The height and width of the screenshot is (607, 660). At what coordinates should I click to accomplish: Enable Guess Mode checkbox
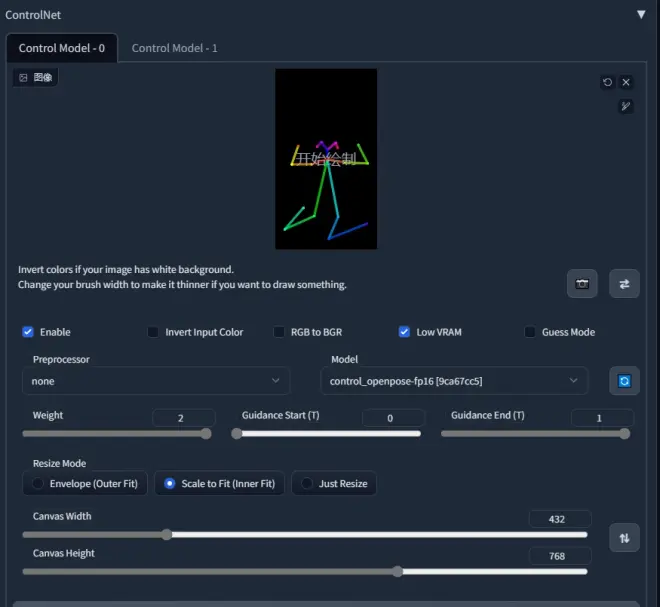pyautogui.click(x=530, y=332)
